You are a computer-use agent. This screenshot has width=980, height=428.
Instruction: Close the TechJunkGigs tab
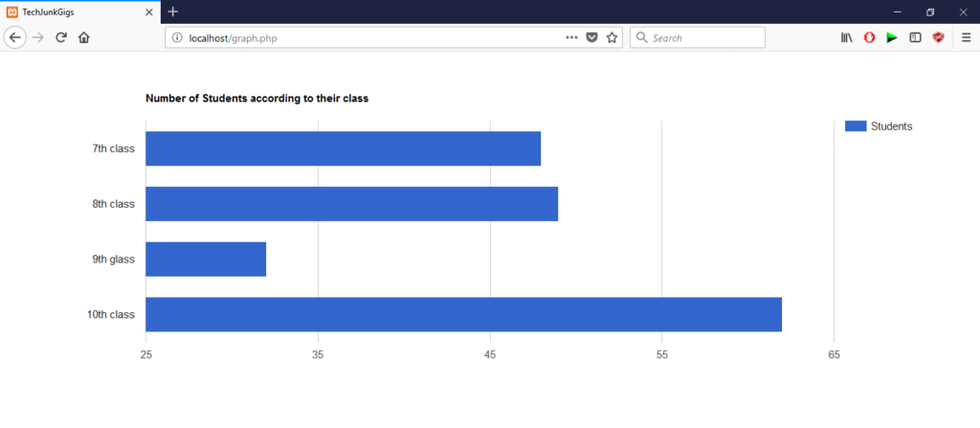[x=148, y=11]
